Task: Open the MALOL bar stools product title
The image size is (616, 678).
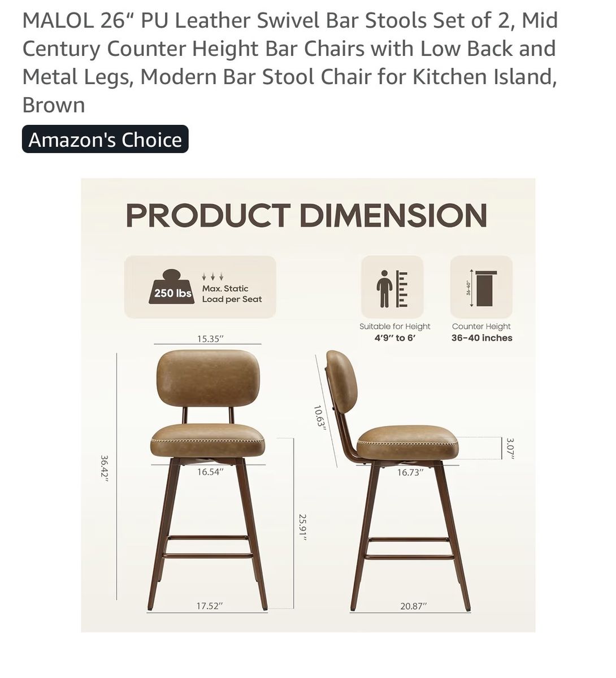Action: click(x=290, y=62)
